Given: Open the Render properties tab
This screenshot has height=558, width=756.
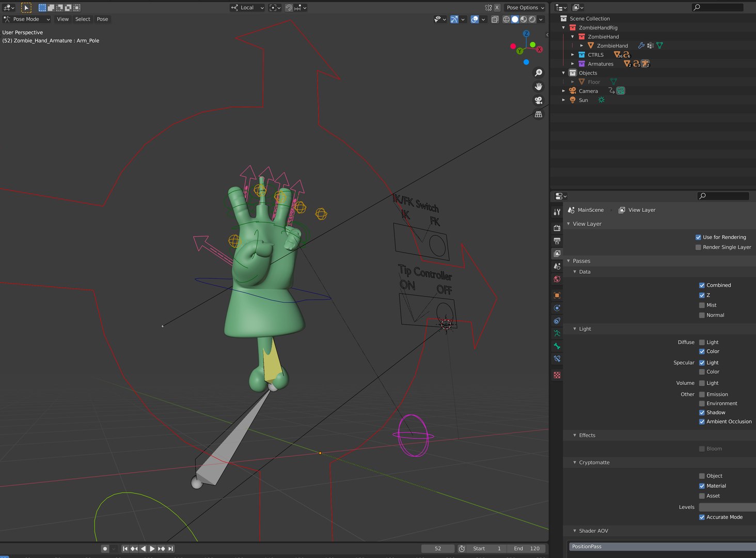Looking at the screenshot, I should point(557,228).
